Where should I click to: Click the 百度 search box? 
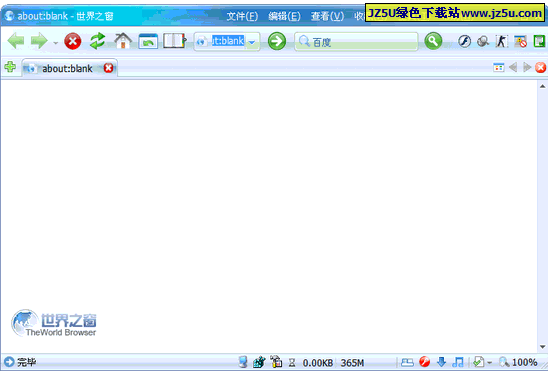356,42
